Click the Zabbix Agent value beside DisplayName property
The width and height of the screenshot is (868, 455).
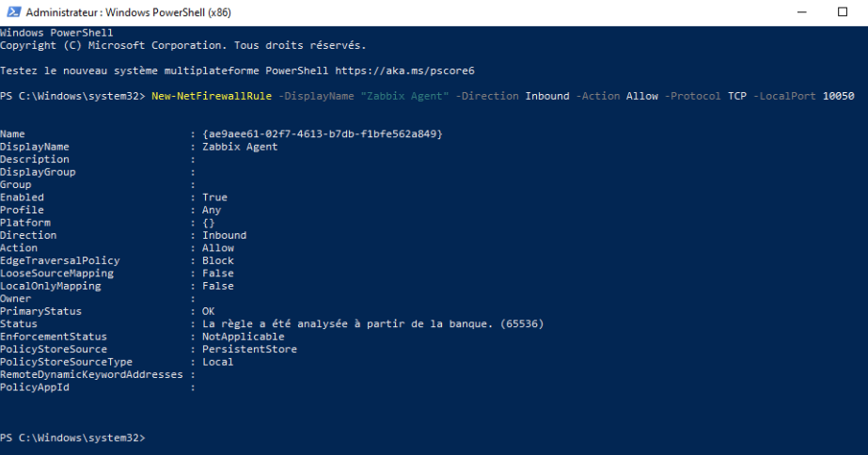240,147
